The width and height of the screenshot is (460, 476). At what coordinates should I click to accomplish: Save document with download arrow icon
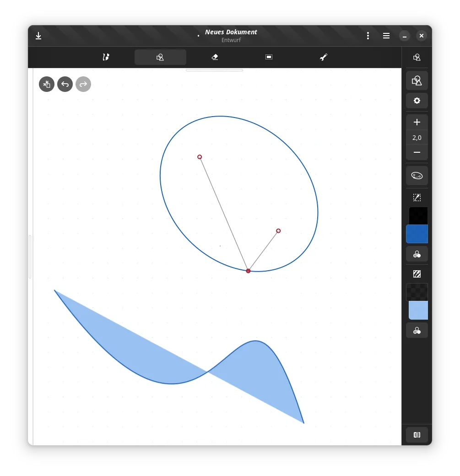pyautogui.click(x=38, y=36)
